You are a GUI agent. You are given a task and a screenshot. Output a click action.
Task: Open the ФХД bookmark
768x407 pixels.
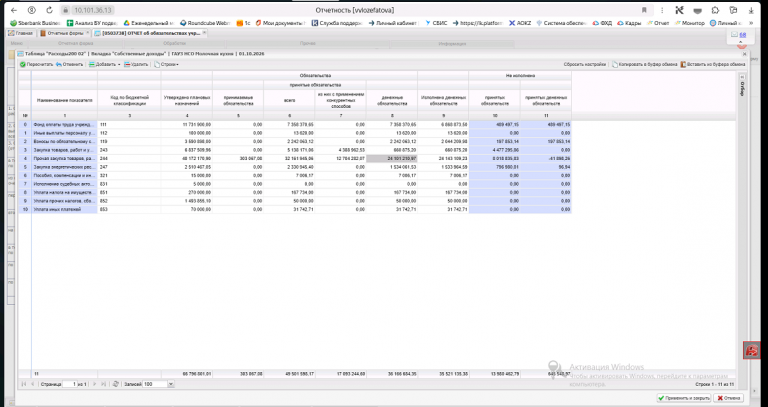pyautogui.click(x=602, y=23)
